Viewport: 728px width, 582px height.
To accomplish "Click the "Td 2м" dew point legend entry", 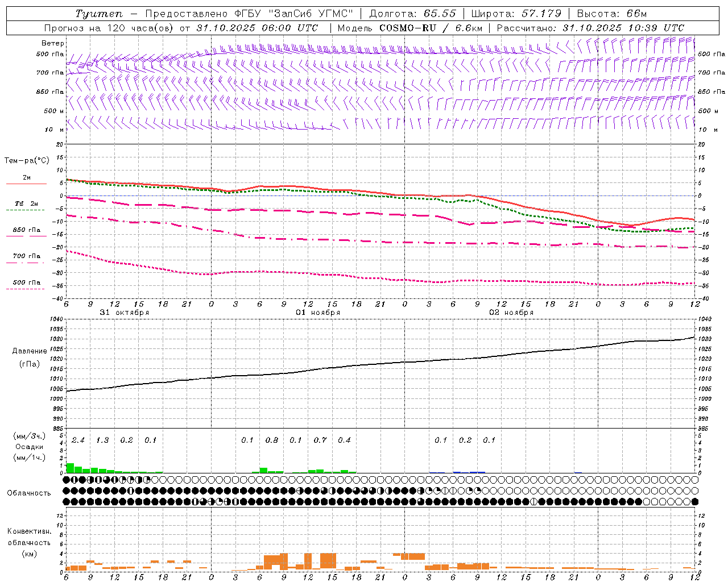I will [26, 203].
